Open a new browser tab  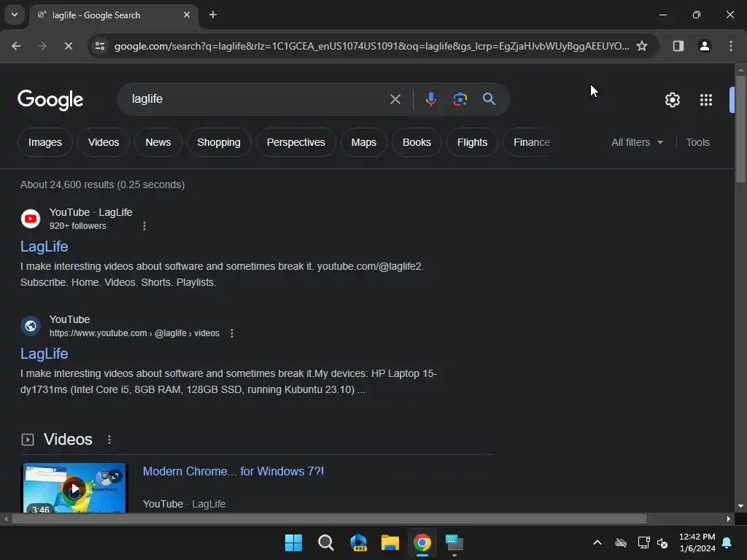213,15
